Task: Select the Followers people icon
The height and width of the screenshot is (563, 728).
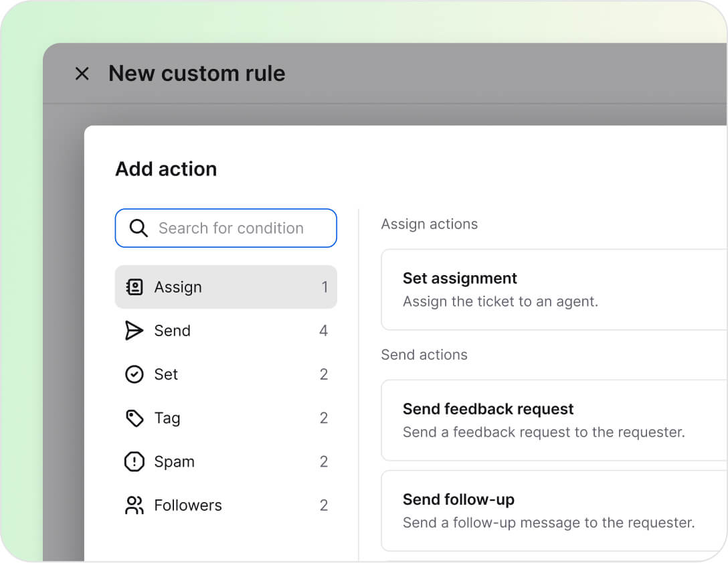Action: pos(134,505)
